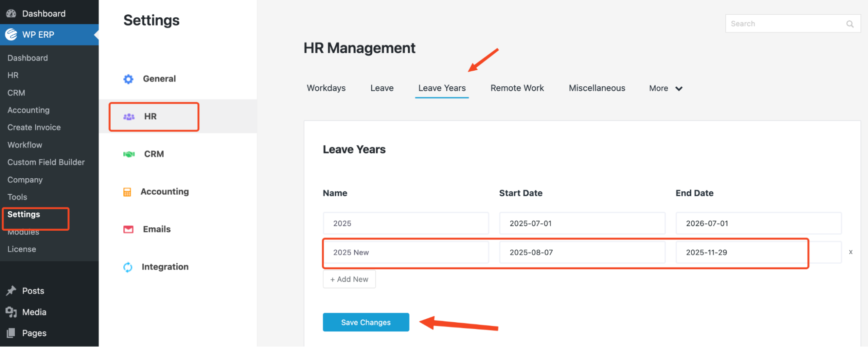The image size is (868, 347).
Task: Expand the More tabs dropdown
Action: click(666, 88)
